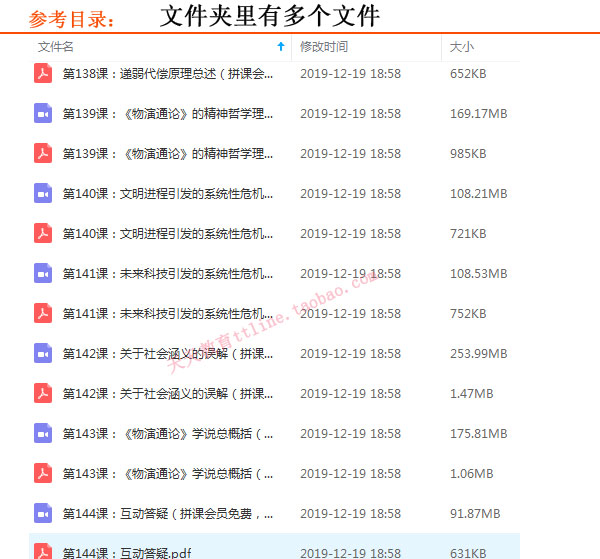This screenshot has height=559, width=600.
Task: Click the PDF icon of lesson 138 file
Action: coord(43,73)
